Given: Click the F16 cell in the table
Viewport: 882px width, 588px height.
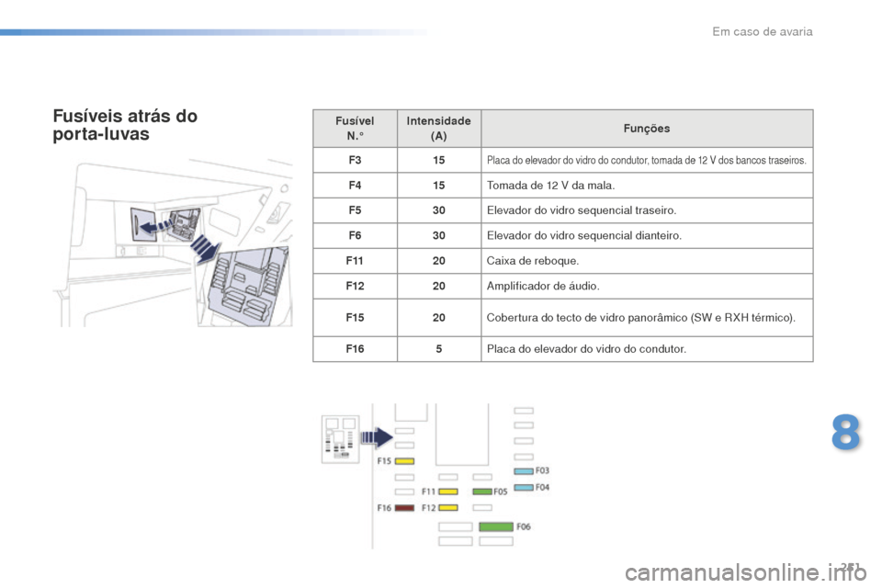Looking at the screenshot, I should click(x=355, y=349).
